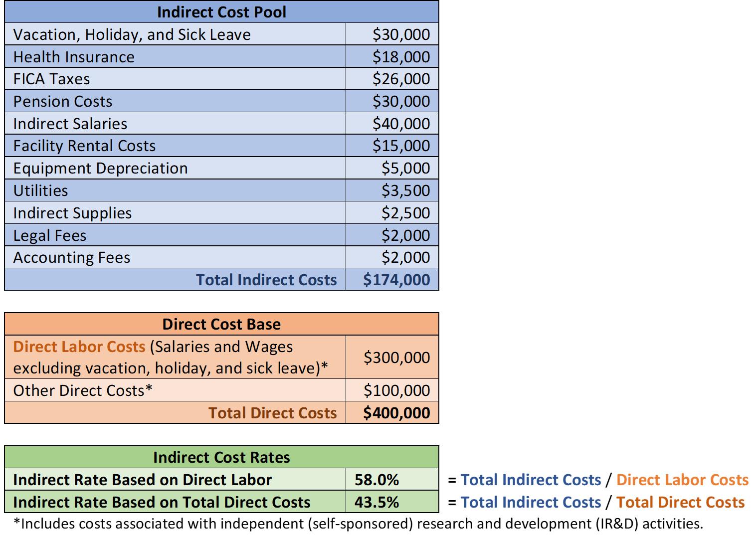756x539 pixels.
Task: Click the 'Indirect Cost Rates' header
Action: coord(221,457)
